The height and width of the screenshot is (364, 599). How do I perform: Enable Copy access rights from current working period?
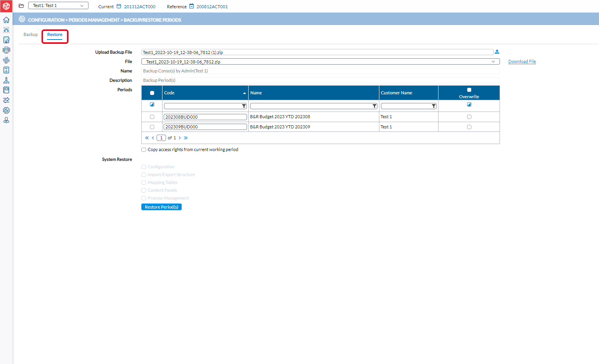click(144, 150)
